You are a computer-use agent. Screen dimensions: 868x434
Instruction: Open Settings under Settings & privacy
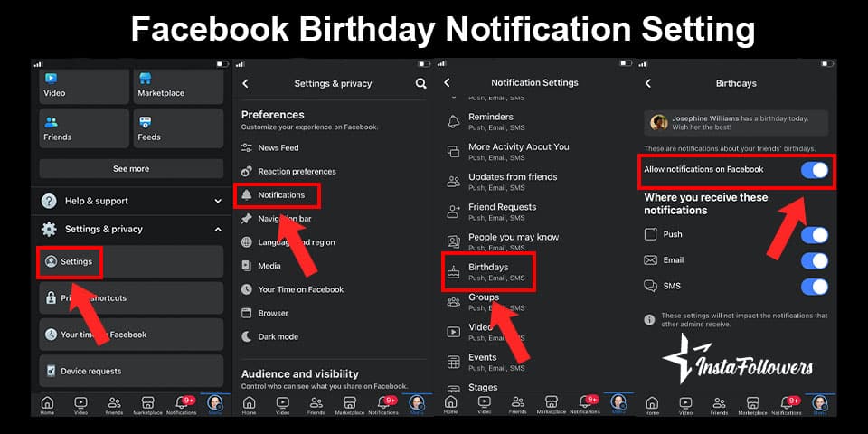(131, 262)
